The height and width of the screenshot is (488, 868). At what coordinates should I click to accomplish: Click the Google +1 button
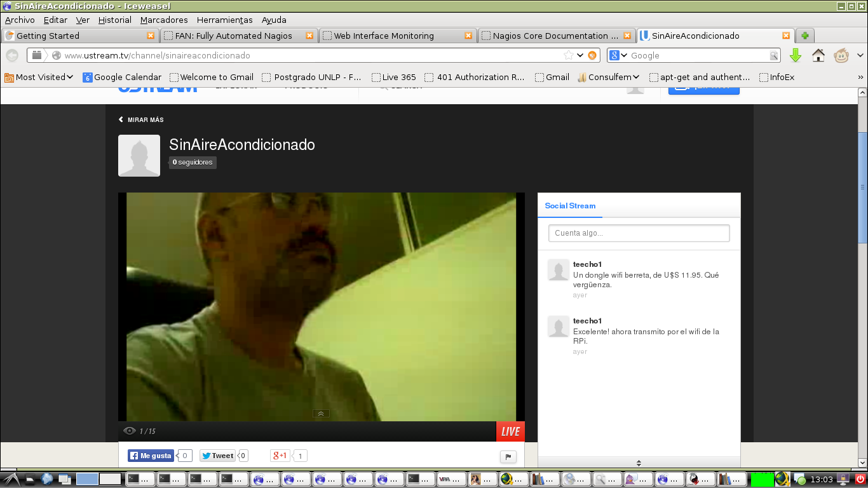click(280, 456)
